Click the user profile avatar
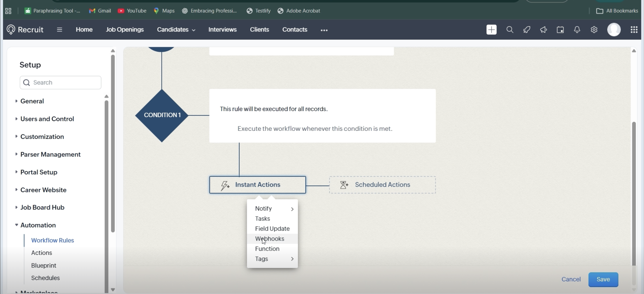The width and height of the screenshot is (644, 294). (x=614, y=30)
